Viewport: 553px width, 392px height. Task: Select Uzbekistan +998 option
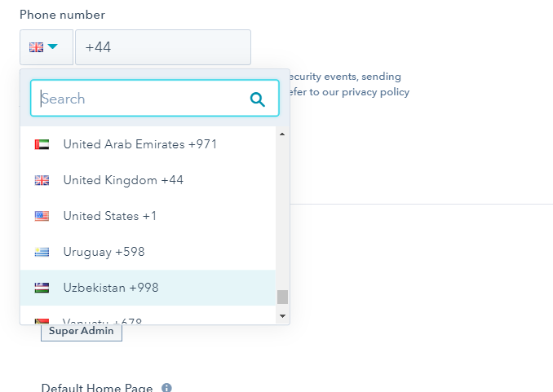click(x=111, y=288)
